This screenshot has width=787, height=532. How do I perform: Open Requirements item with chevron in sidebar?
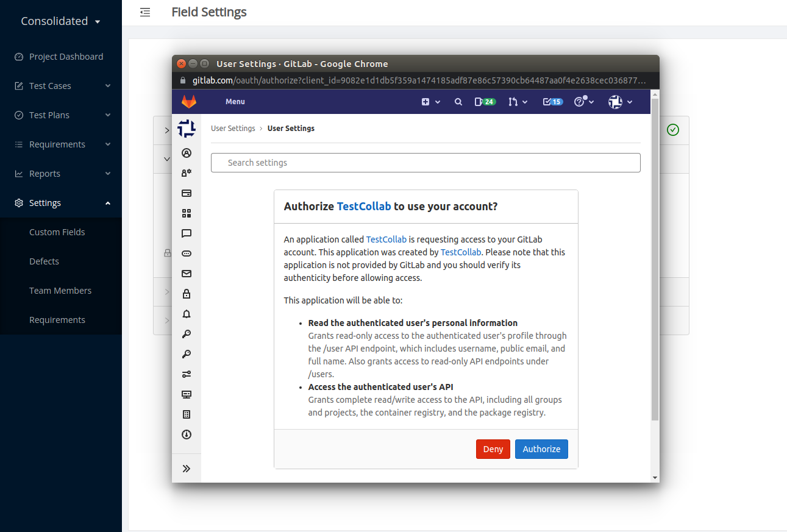tap(61, 144)
